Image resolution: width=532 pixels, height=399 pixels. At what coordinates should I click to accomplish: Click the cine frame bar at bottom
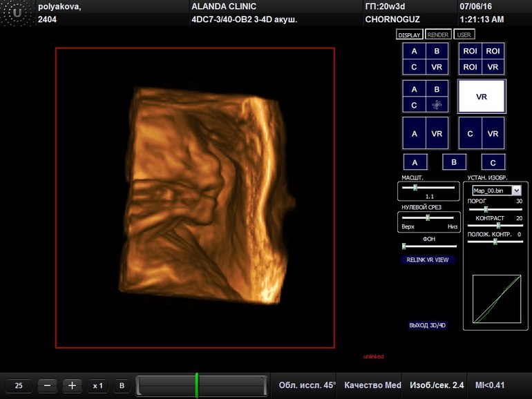tap(201, 385)
